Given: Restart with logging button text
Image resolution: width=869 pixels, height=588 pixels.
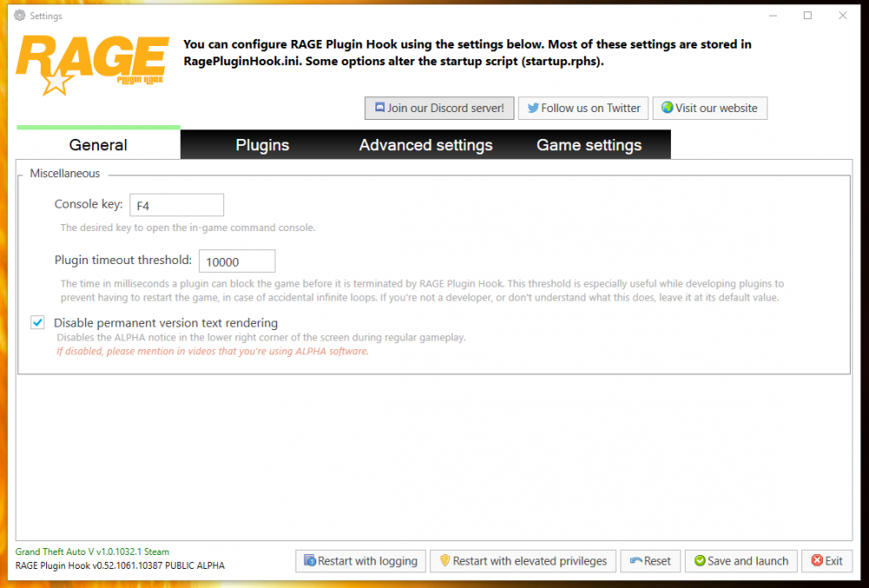Looking at the screenshot, I should coord(368,561).
